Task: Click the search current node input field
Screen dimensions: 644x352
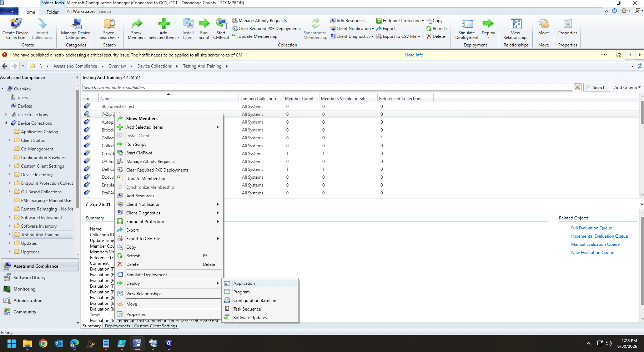Action: coord(327,88)
